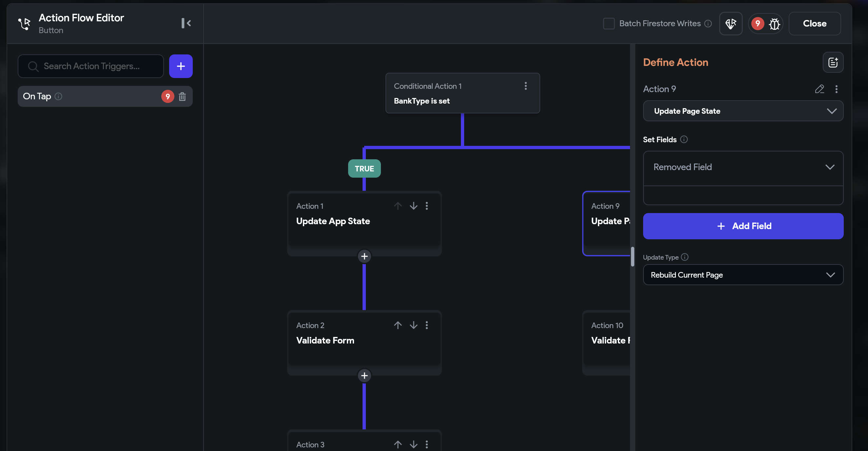Open Conditional Action 1 options menu

pyautogui.click(x=525, y=86)
